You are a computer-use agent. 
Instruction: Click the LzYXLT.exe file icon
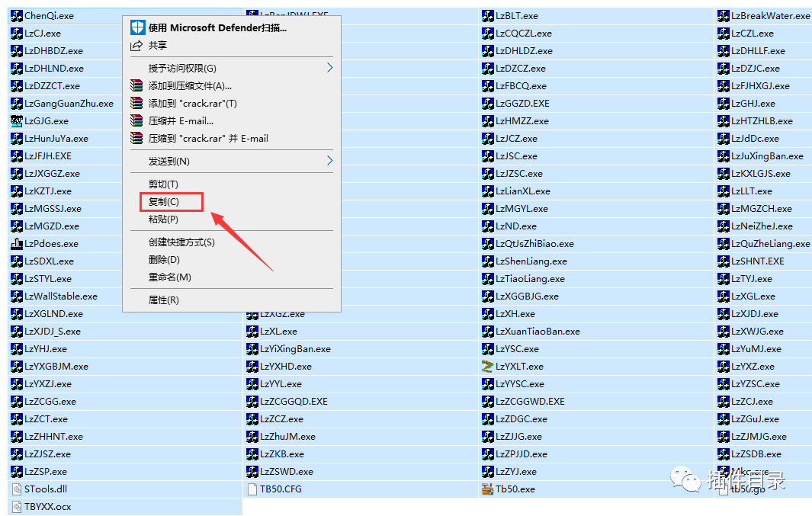coord(488,367)
